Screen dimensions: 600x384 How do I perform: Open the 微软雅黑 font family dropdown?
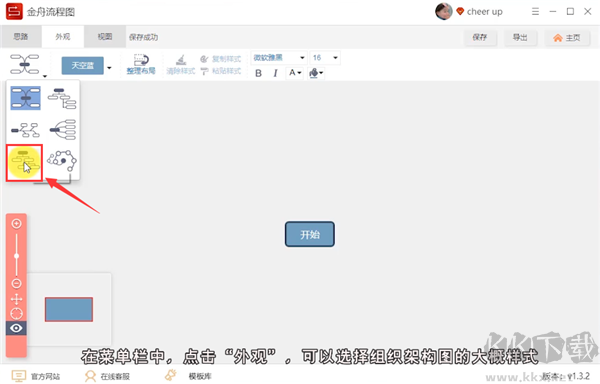279,57
